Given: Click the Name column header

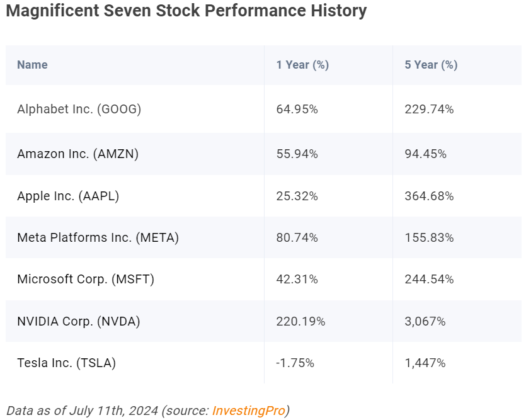Looking at the screenshot, I should click(x=32, y=65).
